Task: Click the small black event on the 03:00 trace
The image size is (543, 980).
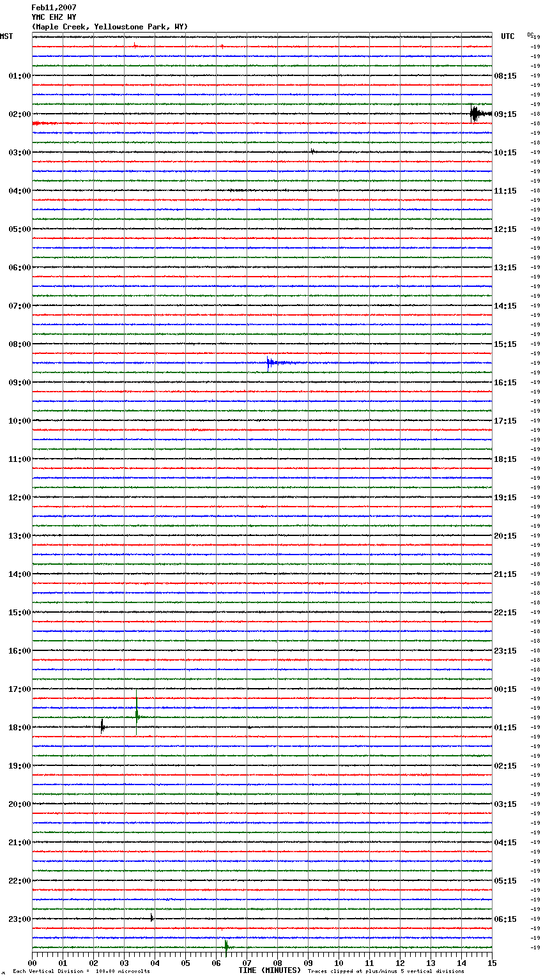Action: pos(312,151)
